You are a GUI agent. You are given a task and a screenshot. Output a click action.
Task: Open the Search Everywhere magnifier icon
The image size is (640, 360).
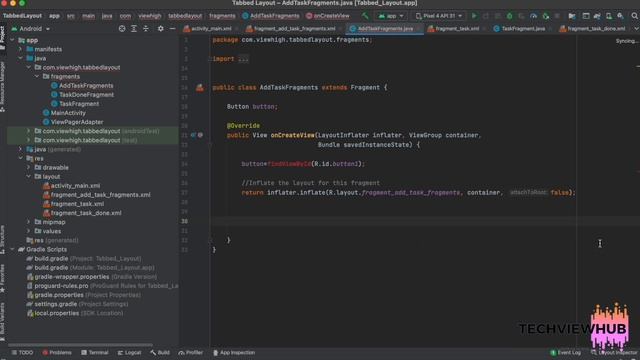634,16
